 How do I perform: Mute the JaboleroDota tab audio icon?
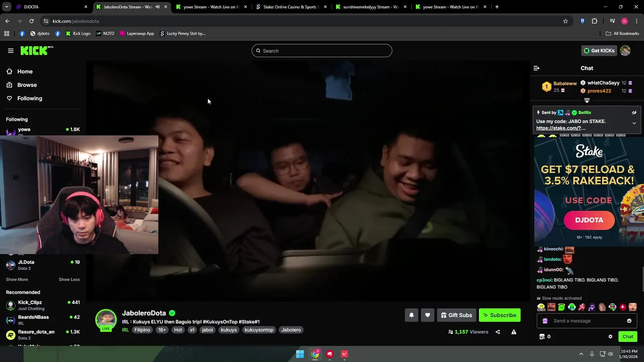tap(157, 7)
